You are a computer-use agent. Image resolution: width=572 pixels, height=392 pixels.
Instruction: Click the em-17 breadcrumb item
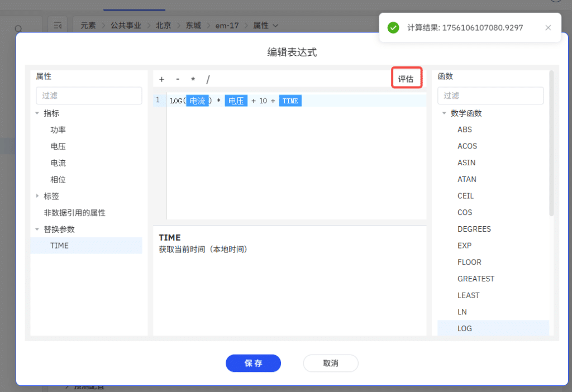point(227,25)
